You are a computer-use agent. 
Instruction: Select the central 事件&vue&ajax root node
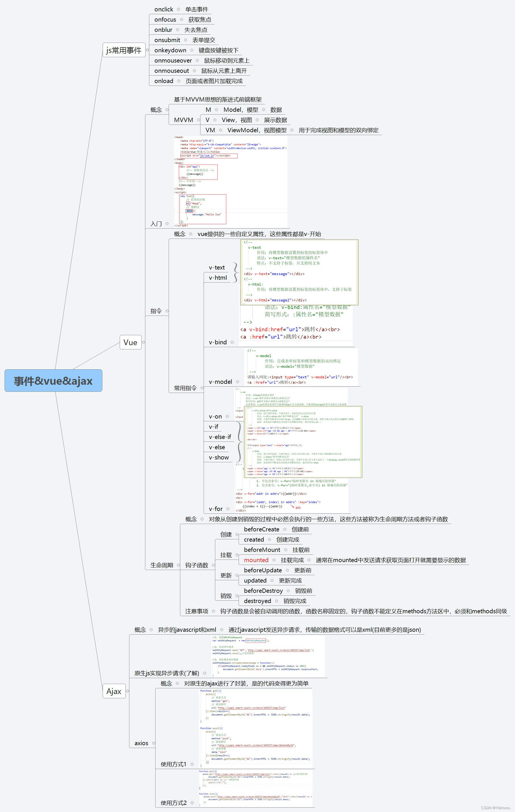click(53, 380)
